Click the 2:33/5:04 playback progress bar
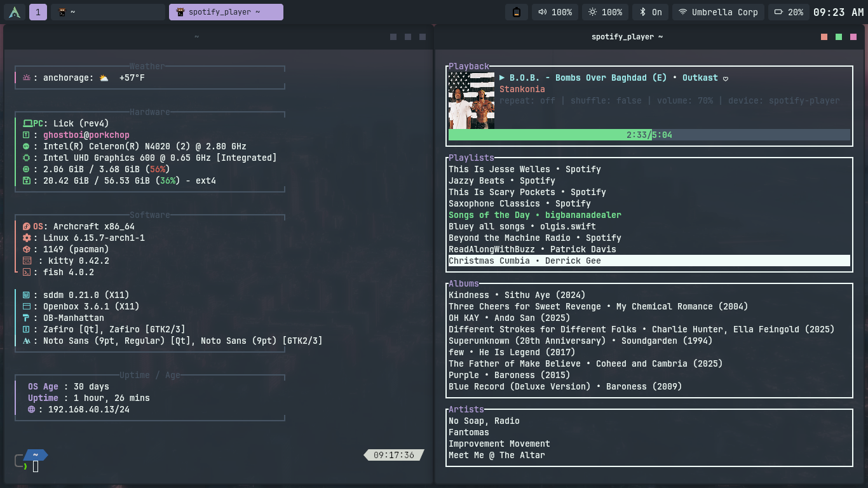868x488 pixels. click(x=649, y=135)
